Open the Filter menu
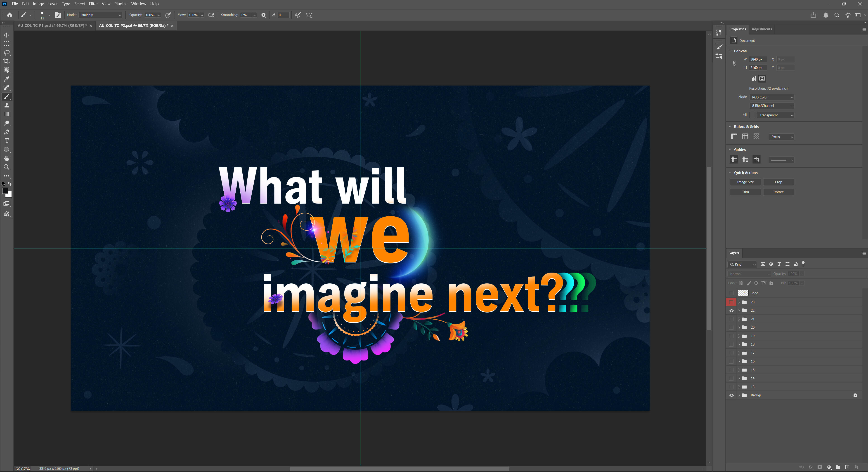 point(93,4)
